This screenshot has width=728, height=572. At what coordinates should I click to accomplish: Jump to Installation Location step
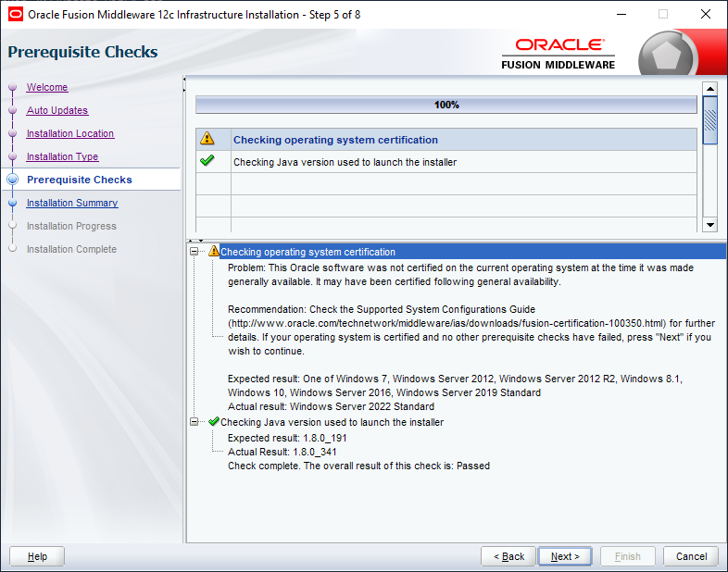tap(70, 133)
